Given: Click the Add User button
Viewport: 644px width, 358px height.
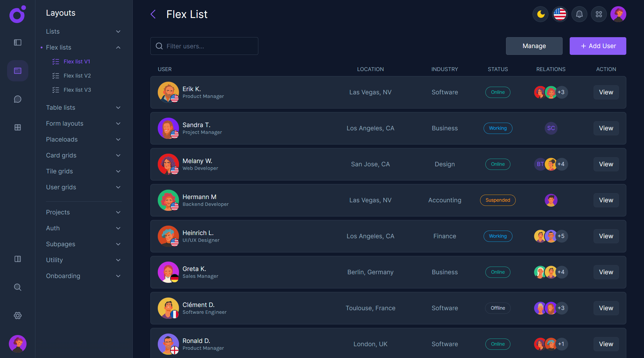Looking at the screenshot, I should tap(598, 46).
